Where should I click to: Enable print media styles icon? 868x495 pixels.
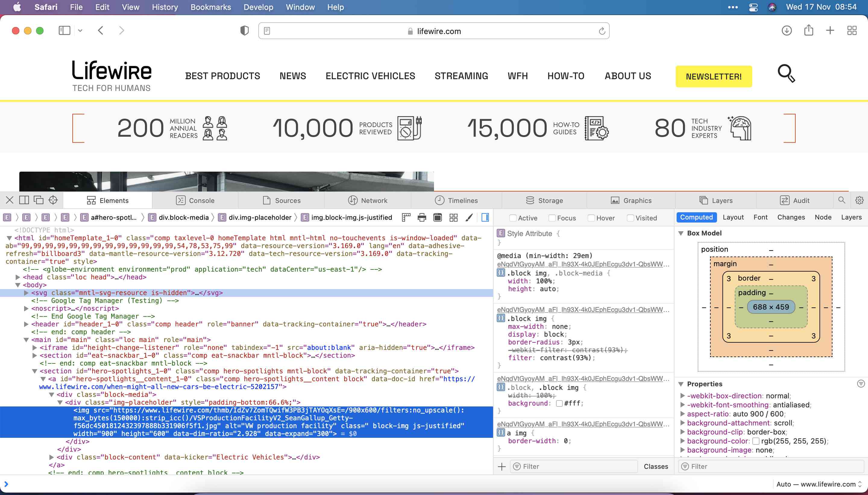pos(422,217)
